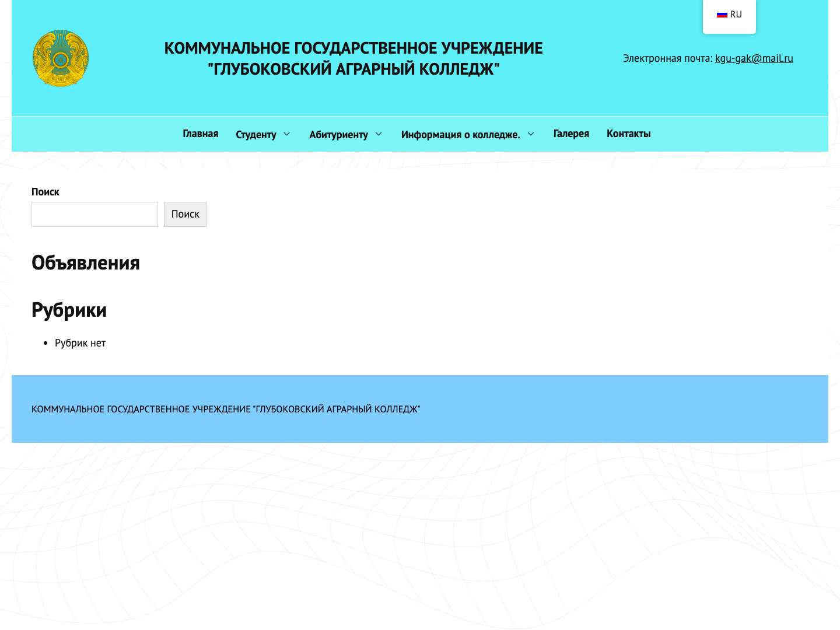The width and height of the screenshot is (840, 630).
Task: Click the college title in the header
Action: [x=353, y=58]
